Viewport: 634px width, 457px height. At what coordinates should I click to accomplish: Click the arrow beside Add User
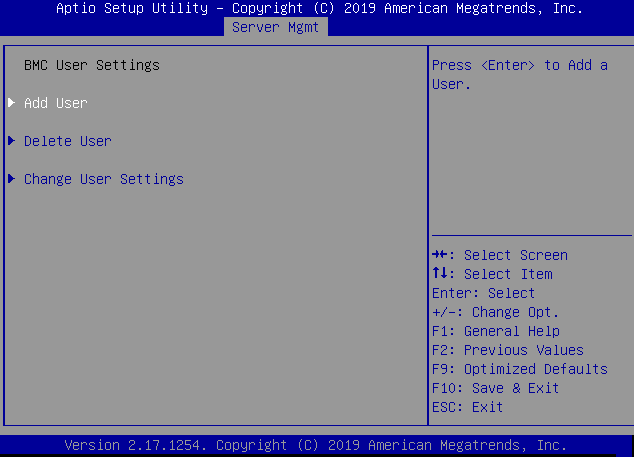click(x=12, y=103)
